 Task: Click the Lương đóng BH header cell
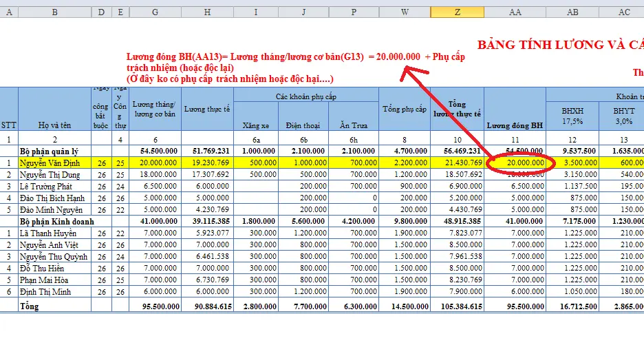point(515,109)
